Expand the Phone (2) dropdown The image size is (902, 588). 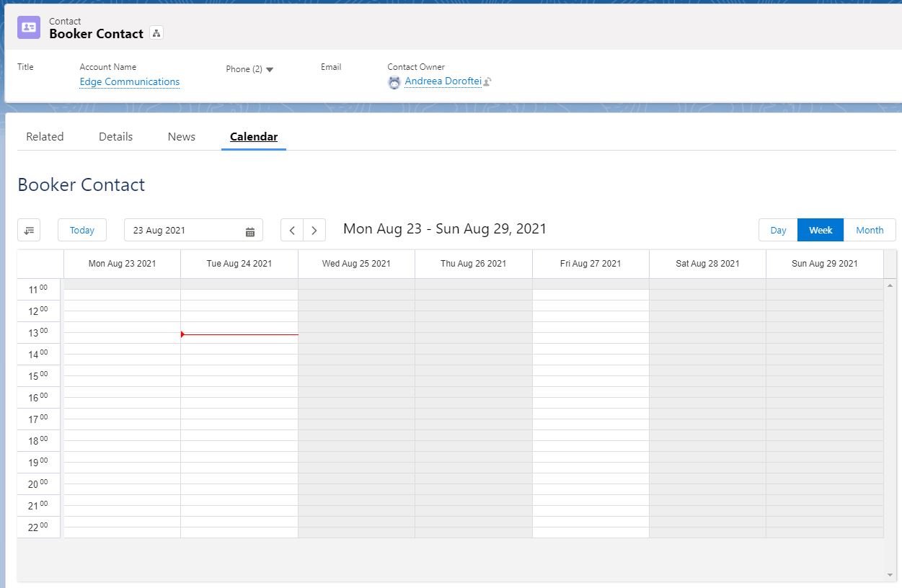(x=270, y=70)
